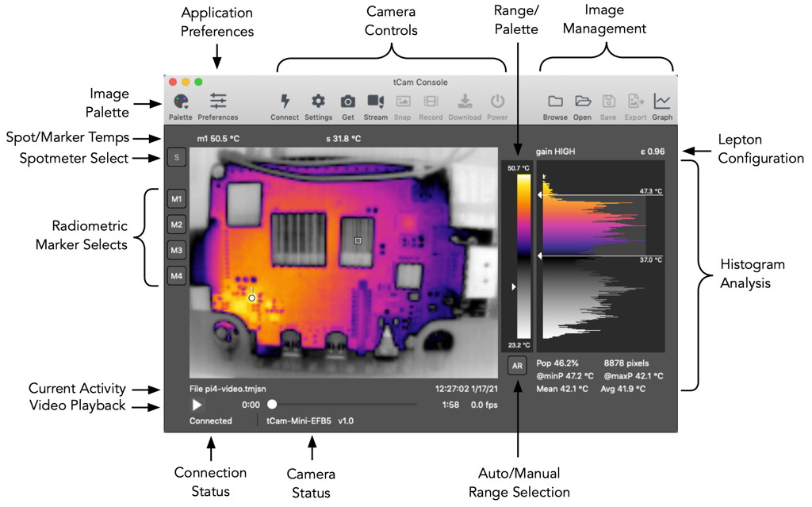Open the Palette color picker icon

(x=181, y=102)
